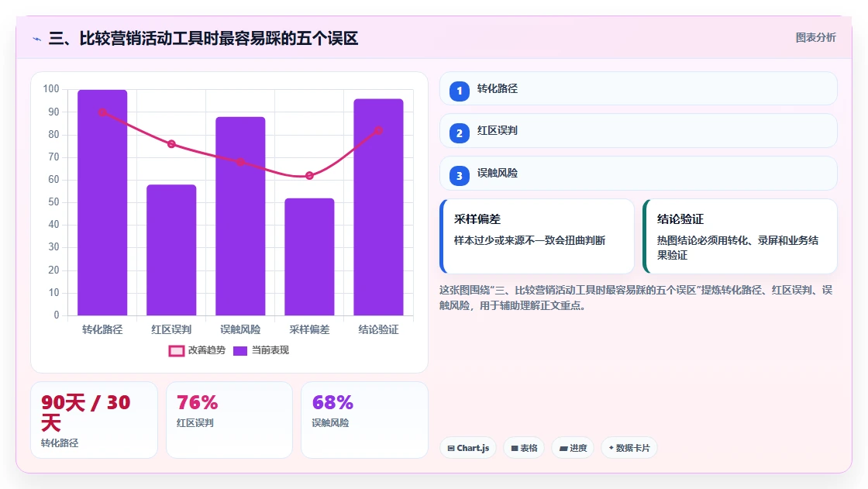Click the 转化路径 purple bar
This screenshot has width=868, height=489.
(102, 203)
